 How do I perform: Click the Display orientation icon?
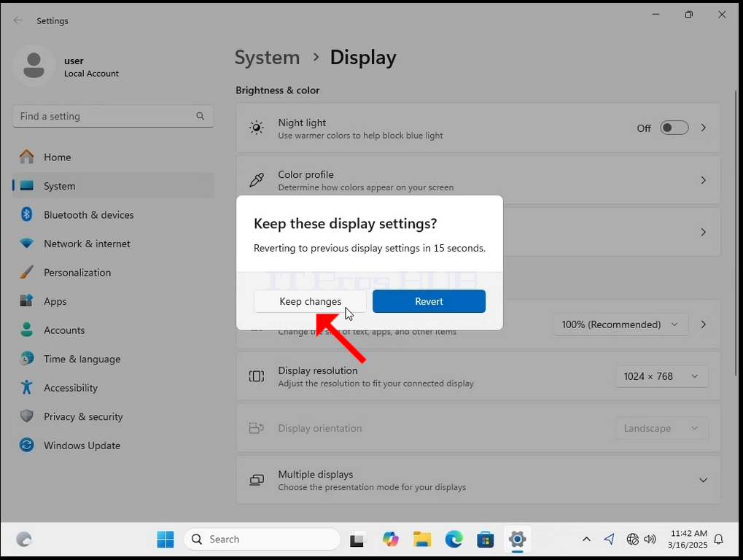click(257, 428)
